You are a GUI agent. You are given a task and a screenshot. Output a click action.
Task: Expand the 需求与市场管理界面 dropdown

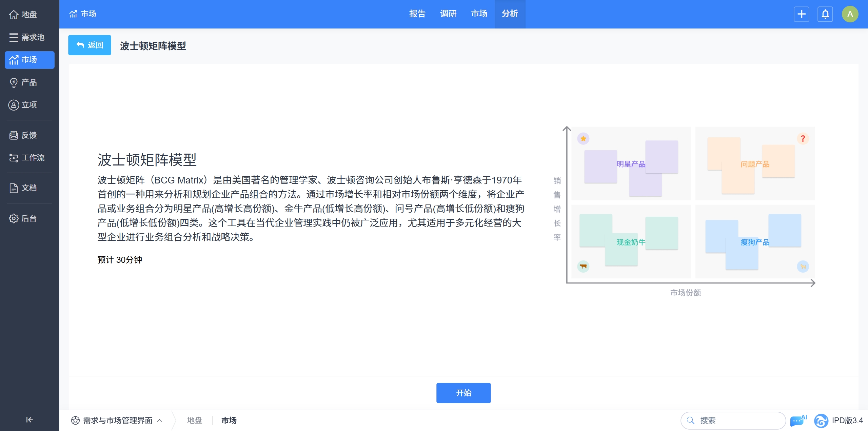[x=117, y=420]
